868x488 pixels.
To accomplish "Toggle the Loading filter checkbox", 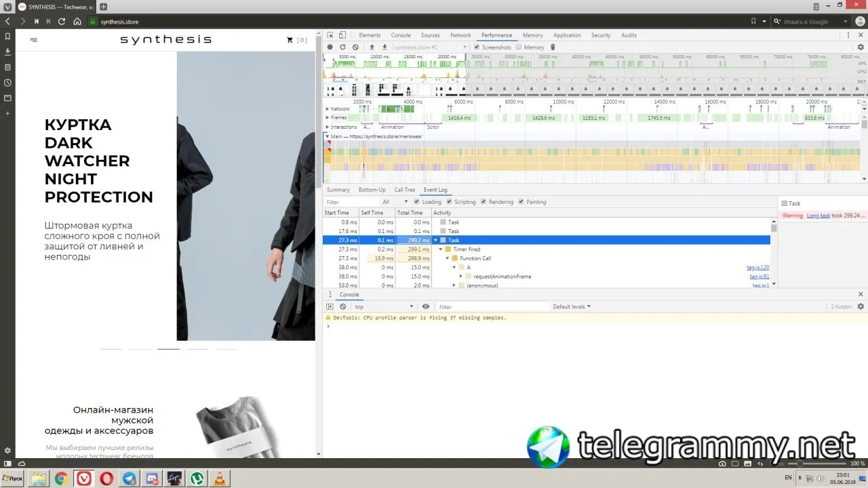I will [417, 202].
